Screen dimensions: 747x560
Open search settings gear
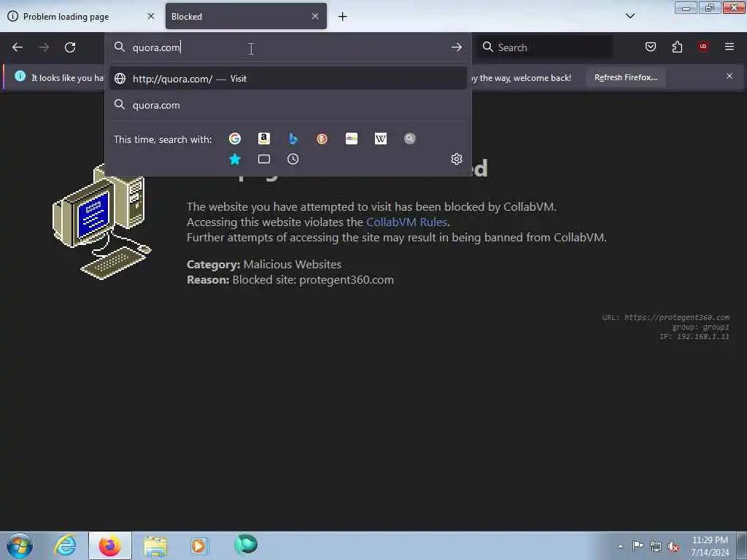[457, 158]
